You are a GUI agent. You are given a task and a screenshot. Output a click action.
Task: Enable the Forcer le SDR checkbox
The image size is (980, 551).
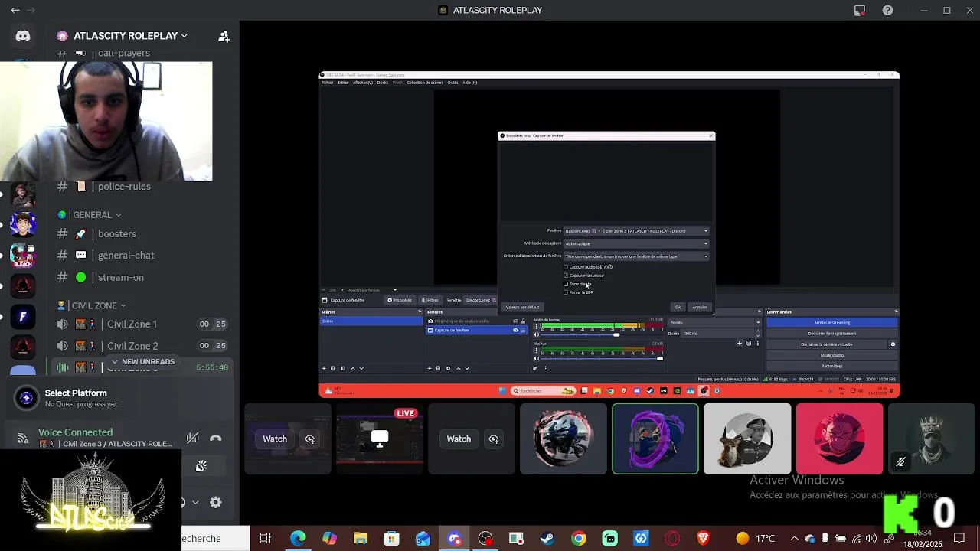566,292
